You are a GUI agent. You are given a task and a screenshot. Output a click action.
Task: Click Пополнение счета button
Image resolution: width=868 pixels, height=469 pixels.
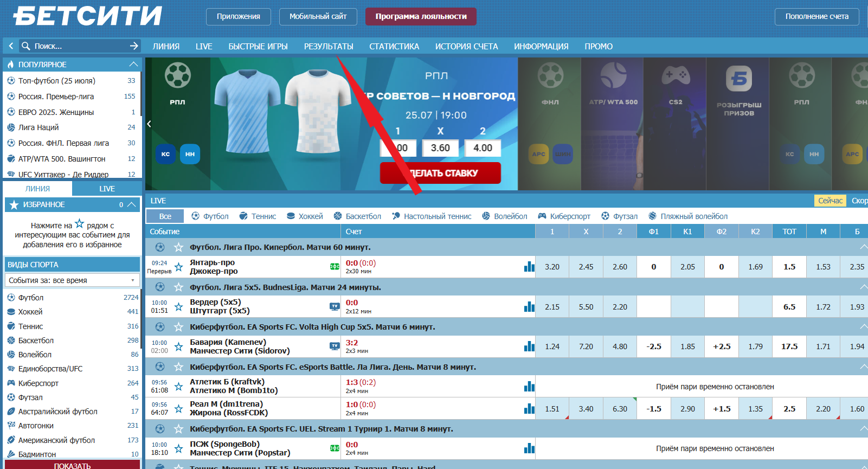[x=817, y=16]
